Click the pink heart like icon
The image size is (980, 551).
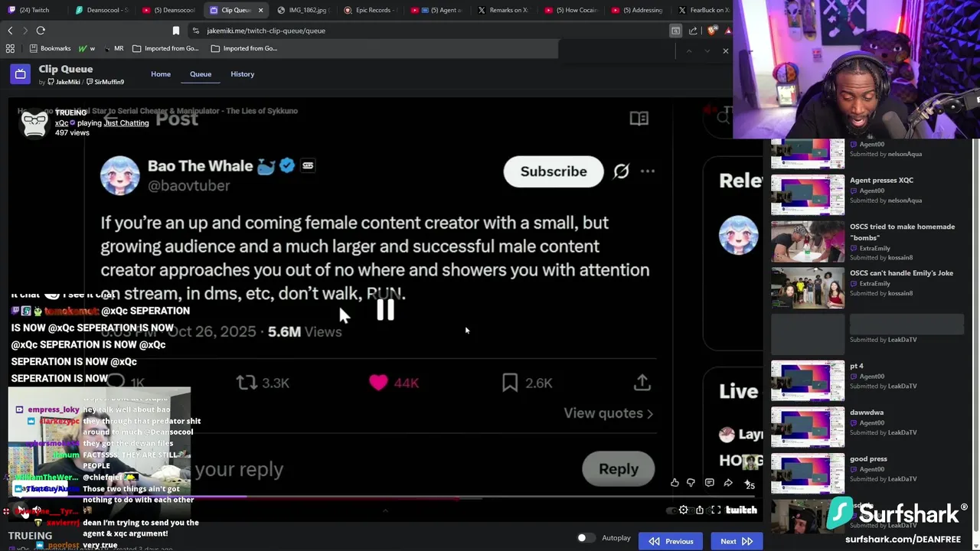(378, 383)
